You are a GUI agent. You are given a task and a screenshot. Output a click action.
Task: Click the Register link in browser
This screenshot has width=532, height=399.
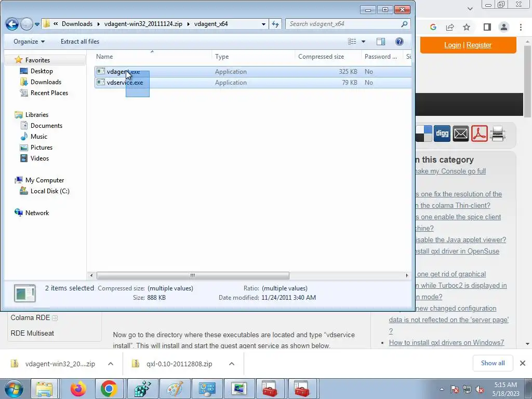[478, 45]
